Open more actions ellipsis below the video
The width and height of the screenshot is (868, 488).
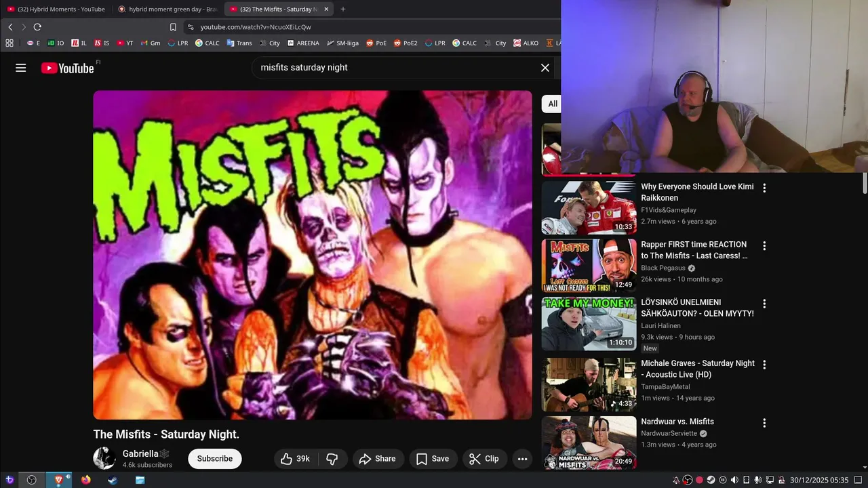coord(522,459)
